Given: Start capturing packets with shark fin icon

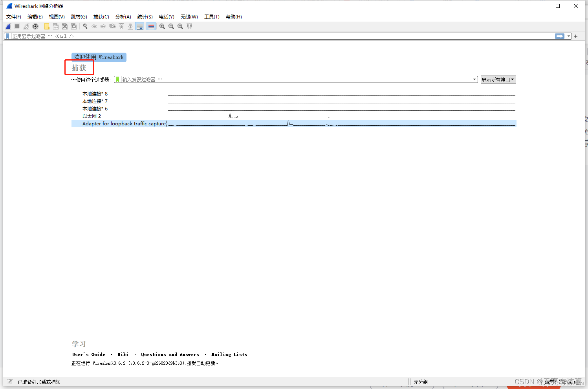Looking at the screenshot, I should pos(8,26).
